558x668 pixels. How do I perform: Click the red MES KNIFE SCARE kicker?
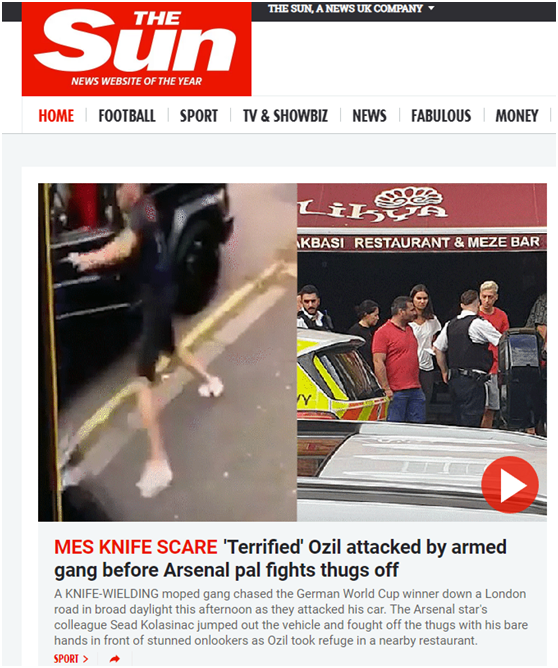pyautogui.click(x=135, y=547)
